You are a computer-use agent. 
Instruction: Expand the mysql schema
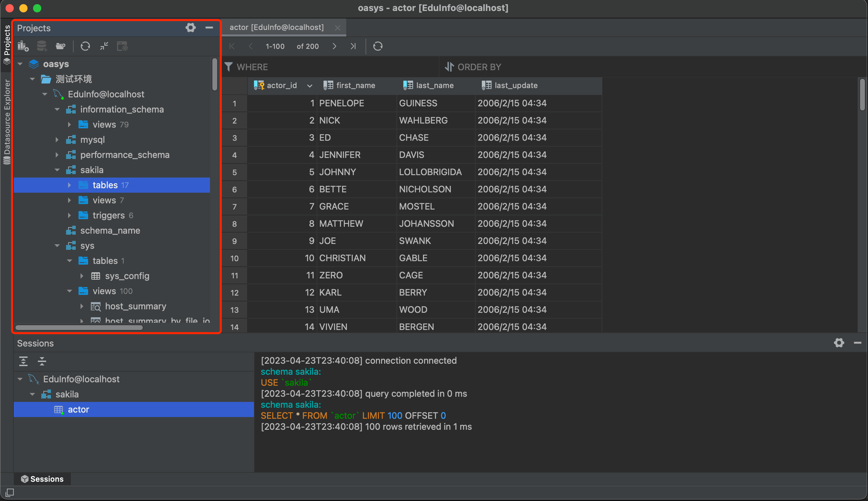point(57,140)
